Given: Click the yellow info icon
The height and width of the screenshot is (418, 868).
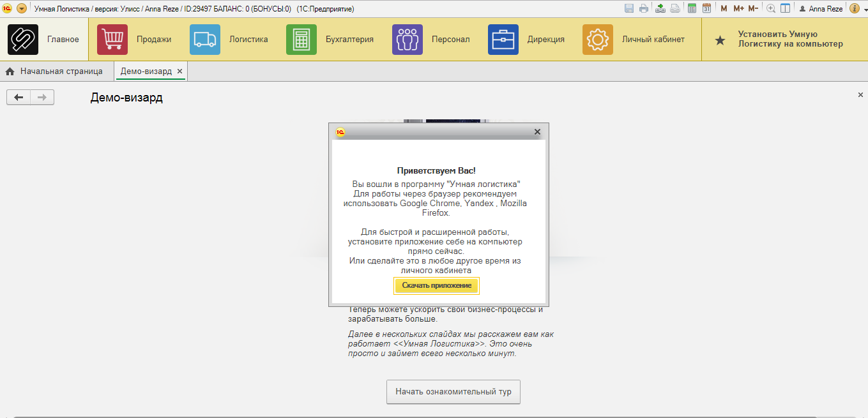Looking at the screenshot, I should click(854, 8).
